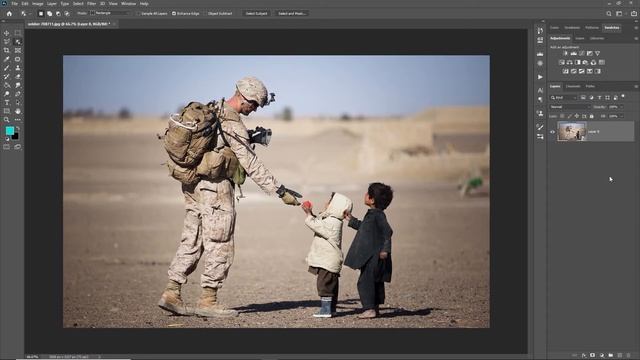Viewport: 640px width, 360px height.
Task: Toggle lock transparent pixels
Action: click(x=562, y=116)
